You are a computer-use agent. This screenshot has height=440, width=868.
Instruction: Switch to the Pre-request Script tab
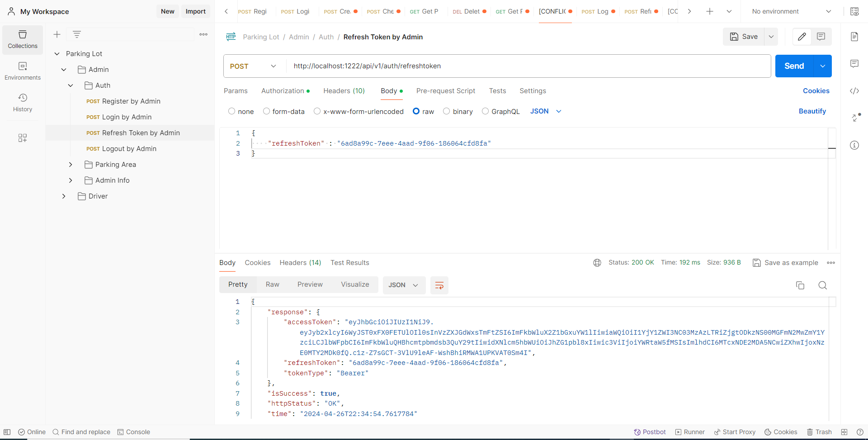(x=446, y=91)
